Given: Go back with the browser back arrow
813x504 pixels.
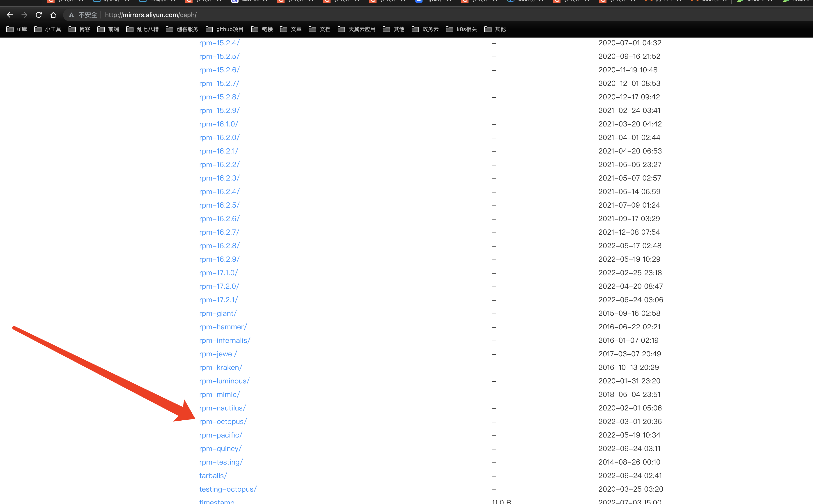Looking at the screenshot, I should [10, 15].
